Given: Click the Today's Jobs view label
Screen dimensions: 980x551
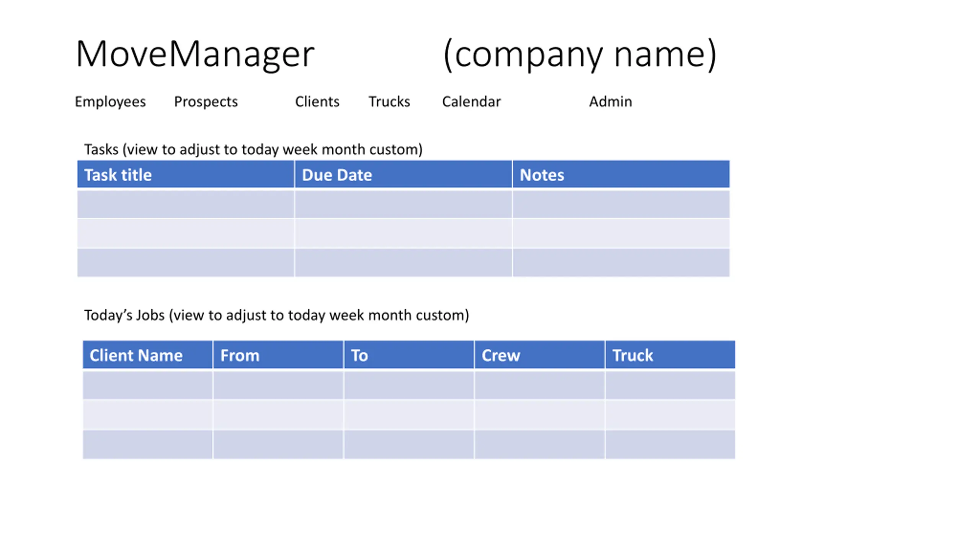Looking at the screenshot, I should click(x=276, y=315).
